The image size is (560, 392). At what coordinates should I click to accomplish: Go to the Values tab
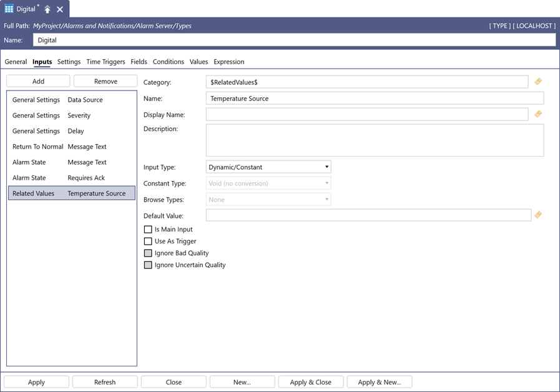point(199,62)
